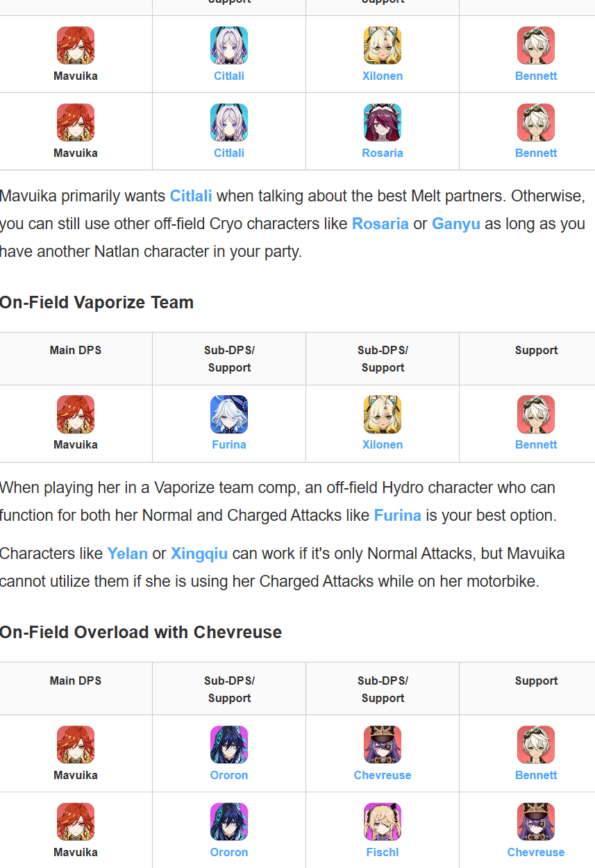The width and height of the screenshot is (595, 868).
Task: Click Chevreuse's portrait in the row with Bennett
Action: (383, 745)
